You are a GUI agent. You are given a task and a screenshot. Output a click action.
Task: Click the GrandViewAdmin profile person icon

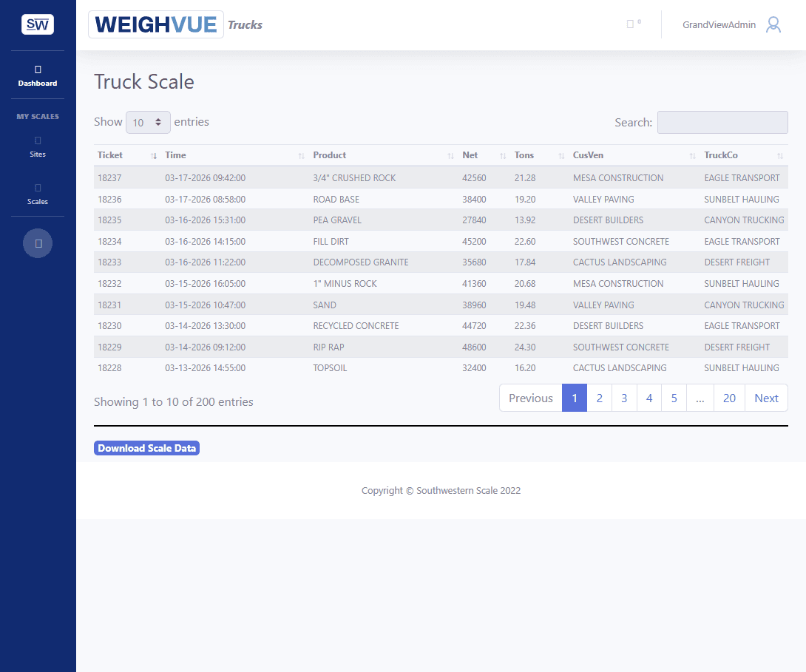(773, 24)
